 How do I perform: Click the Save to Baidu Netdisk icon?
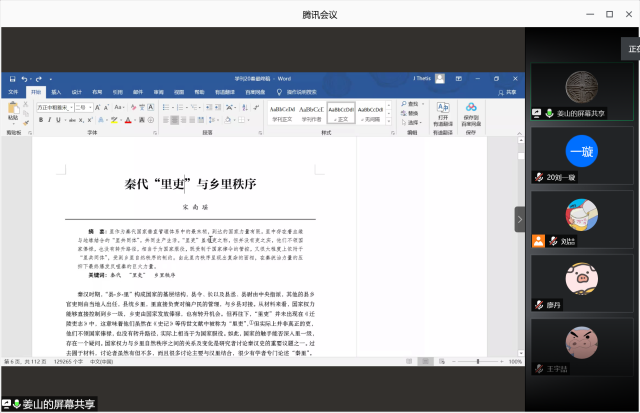click(x=471, y=111)
